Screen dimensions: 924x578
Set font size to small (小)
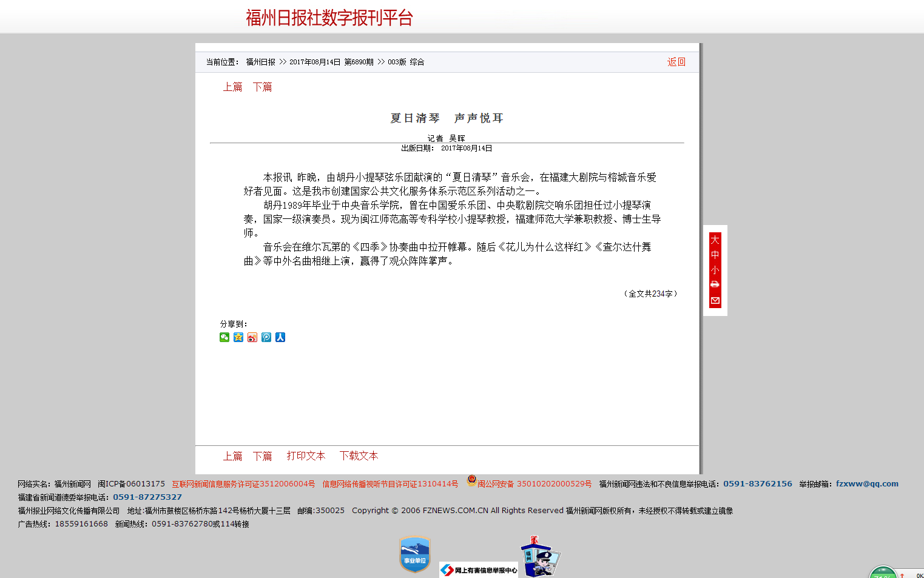[x=715, y=270]
